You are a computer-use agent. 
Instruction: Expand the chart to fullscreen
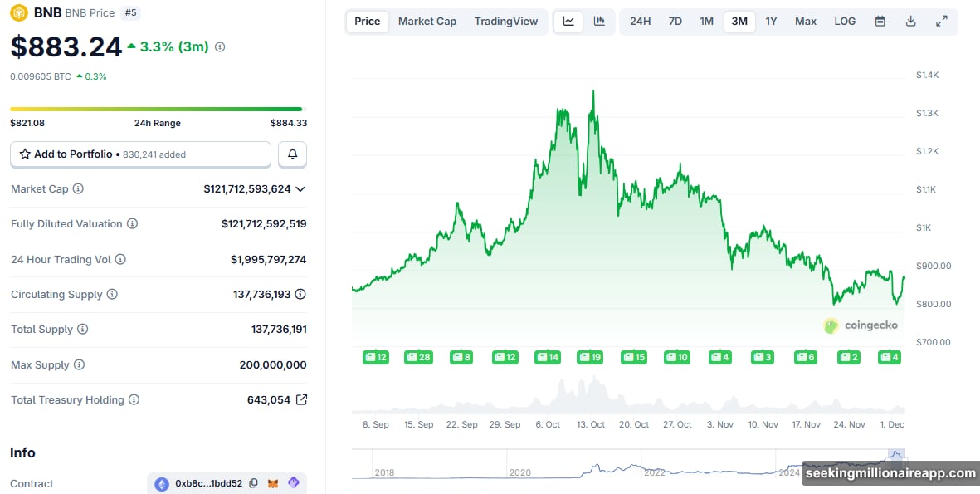coord(942,21)
